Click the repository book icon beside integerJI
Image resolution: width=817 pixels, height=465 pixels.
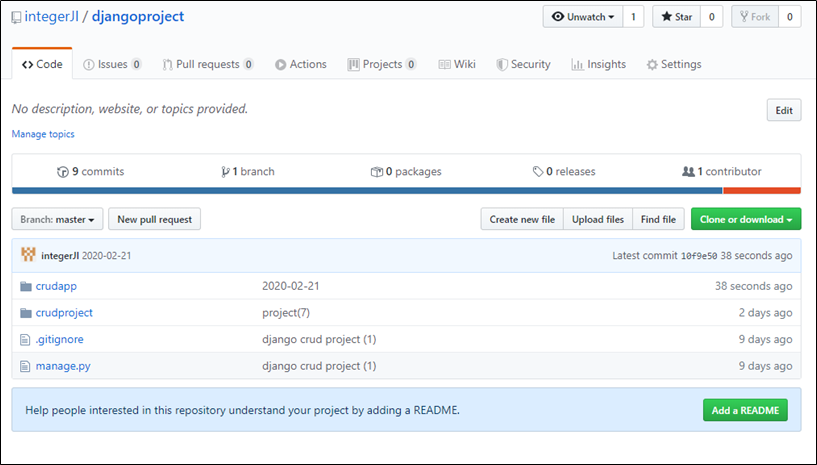coord(16,17)
